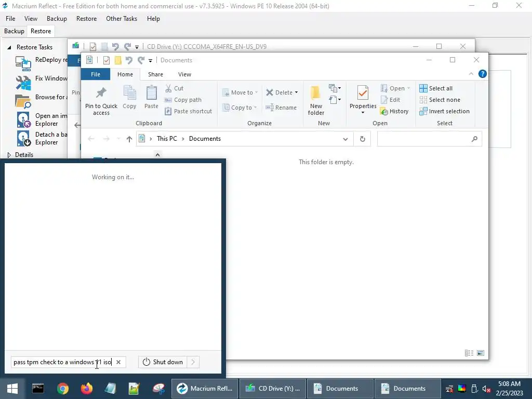Image resolution: width=532 pixels, height=399 pixels.
Task: Click Paste shortcut in the ribbon
Action: 188,111
